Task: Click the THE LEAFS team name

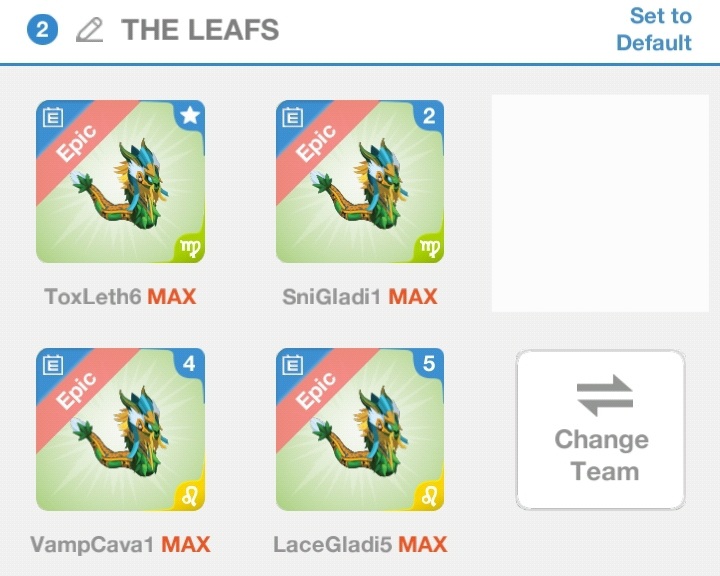Action: pos(200,30)
